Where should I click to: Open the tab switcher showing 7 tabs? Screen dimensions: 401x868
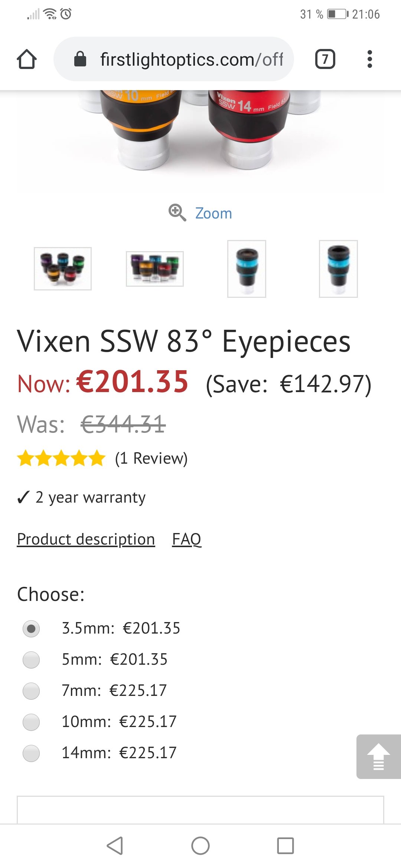[325, 59]
